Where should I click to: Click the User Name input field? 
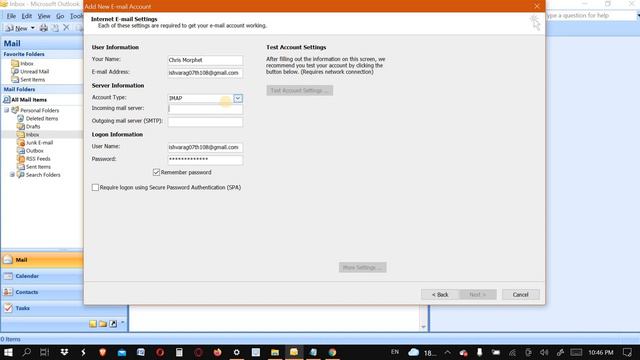pos(205,147)
